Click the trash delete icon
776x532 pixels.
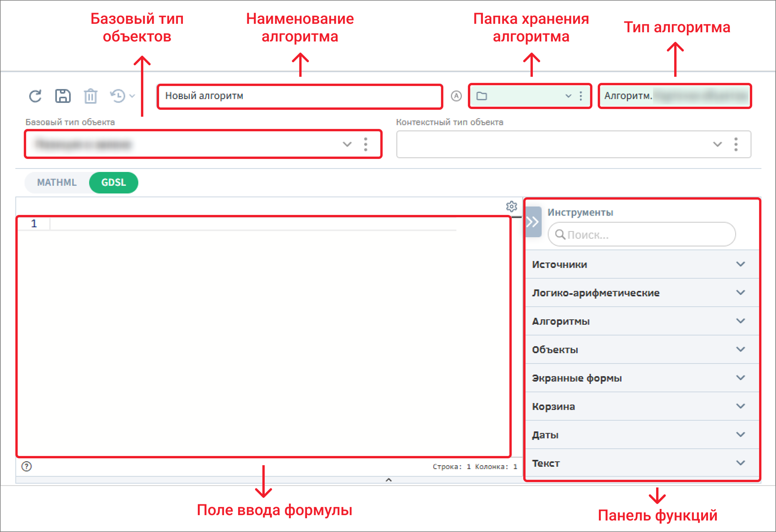(x=91, y=96)
